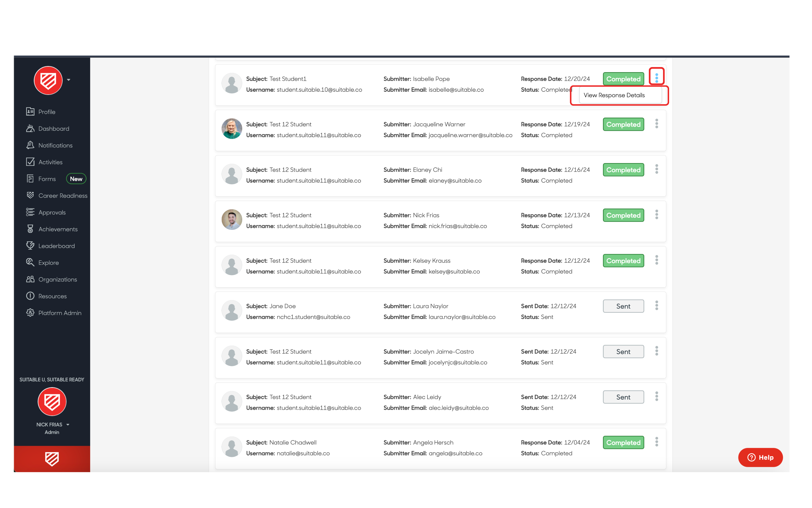Open three-dot menu for Elaney Chi response

[x=657, y=169]
